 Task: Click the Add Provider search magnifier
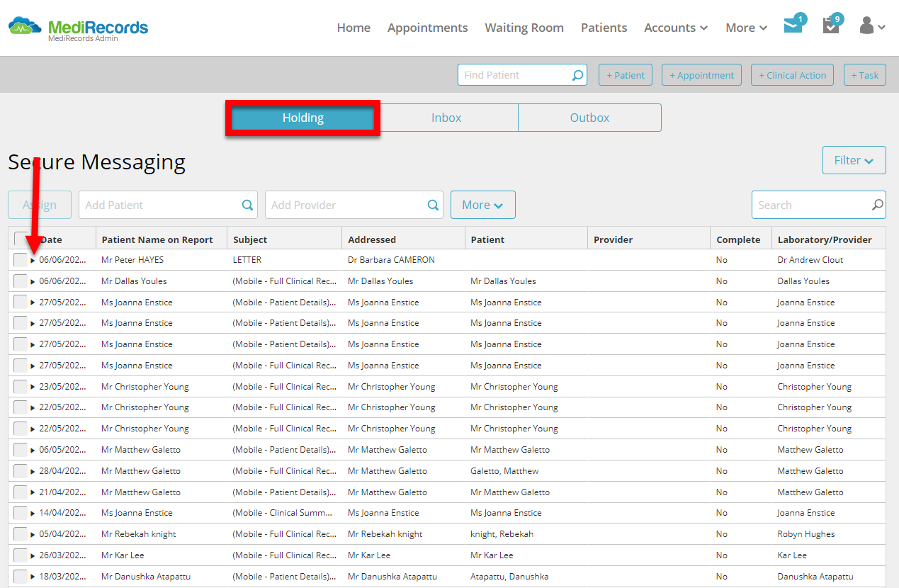click(x=434, y=205)
